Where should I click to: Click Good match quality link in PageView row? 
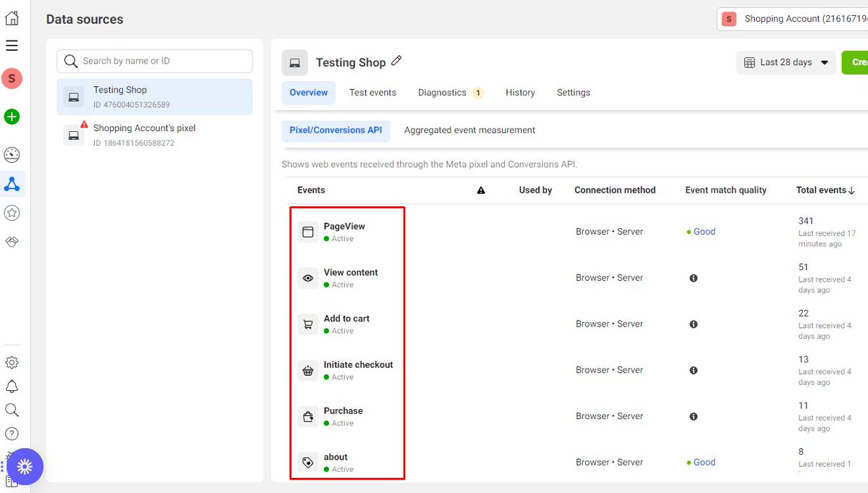click(x=705, y=232)
